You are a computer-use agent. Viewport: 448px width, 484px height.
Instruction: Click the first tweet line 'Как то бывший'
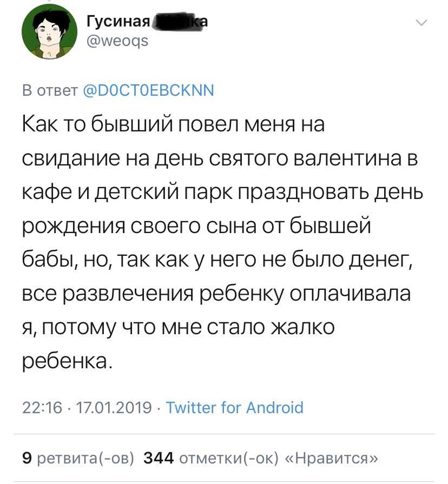pyautogui.click(x=97, y=125)
